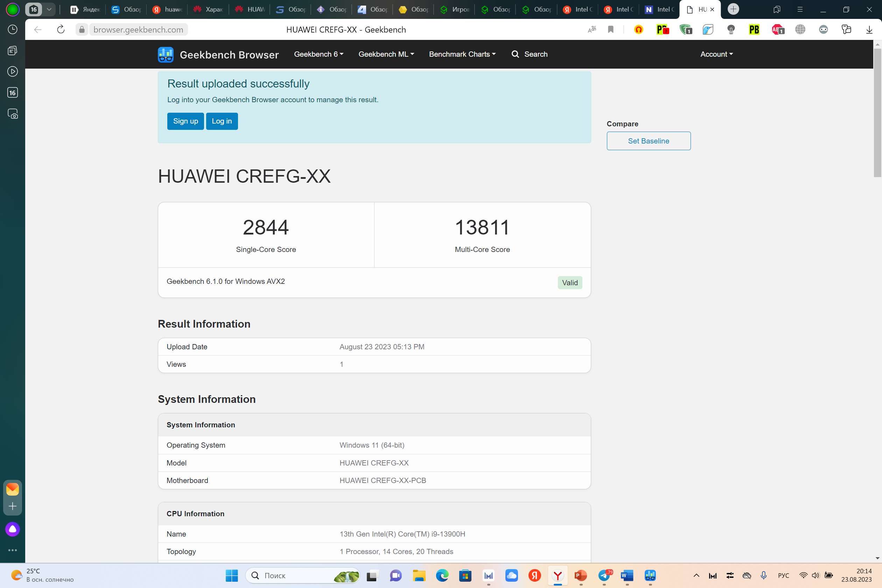Open the sidebar mail icon

[x=12, y=489]
